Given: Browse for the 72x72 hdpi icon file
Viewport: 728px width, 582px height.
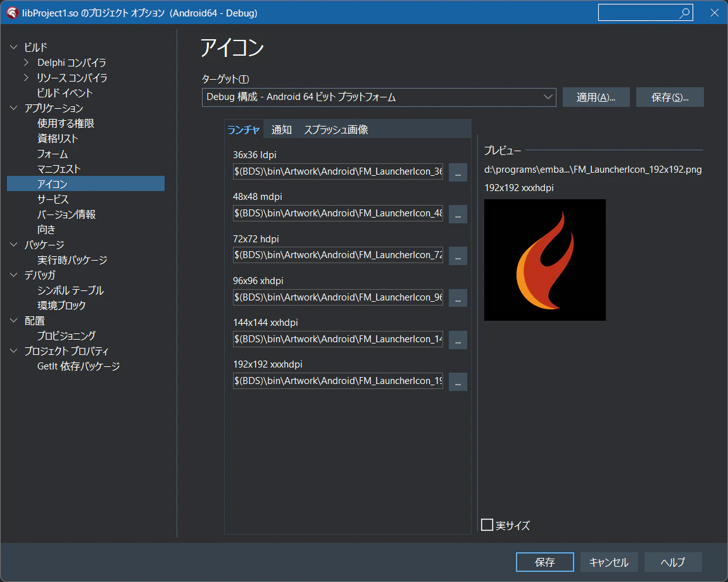Looking at the screenshot, I should (x=458, y=256).
